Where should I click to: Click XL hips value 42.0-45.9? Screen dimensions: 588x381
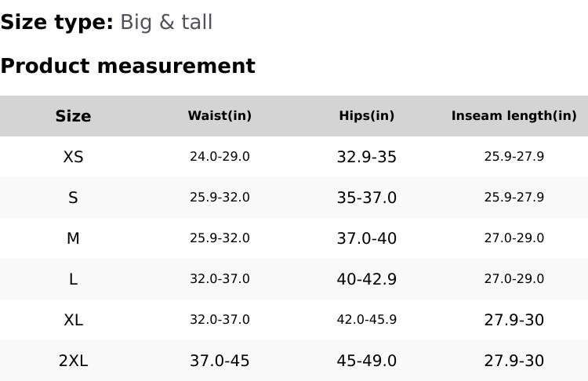click(x=367, y=320)
